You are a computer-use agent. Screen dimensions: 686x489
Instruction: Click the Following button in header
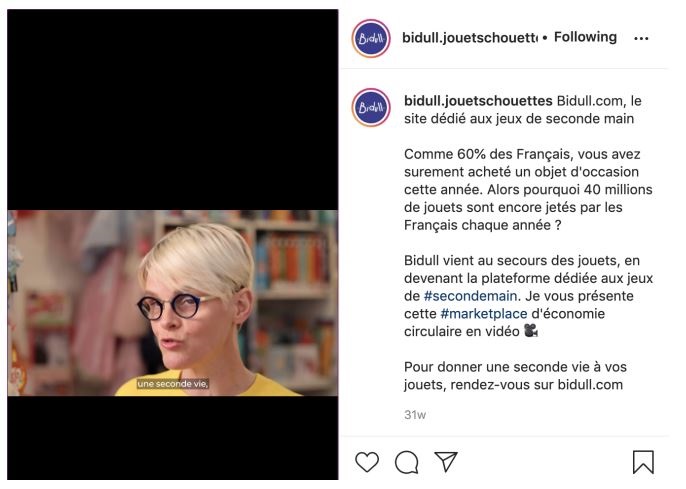coord(585,37)
